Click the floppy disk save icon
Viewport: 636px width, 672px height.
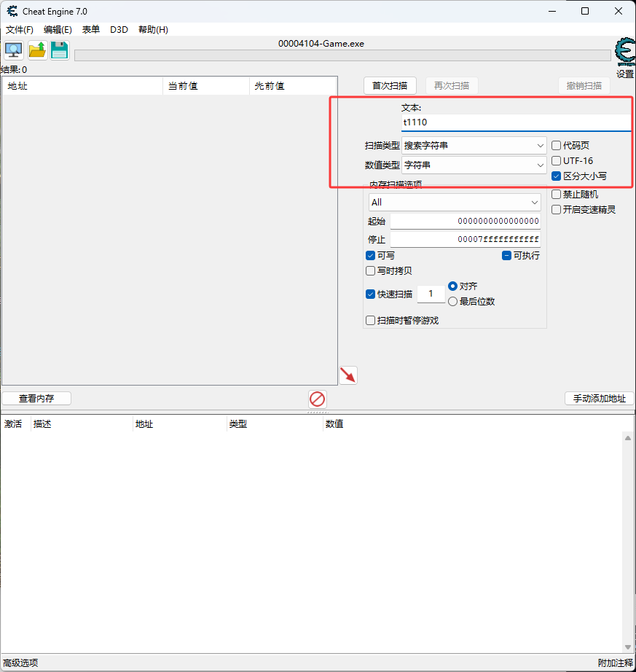pos(60,50)
